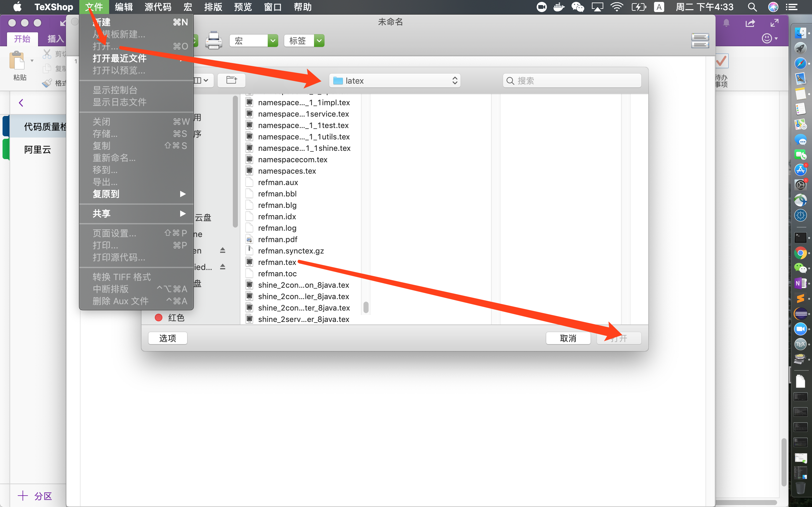Click the printer icon in the toolbar
This screenshot has width=812, height=507.
pyautogui.click(x=213, y=41)
